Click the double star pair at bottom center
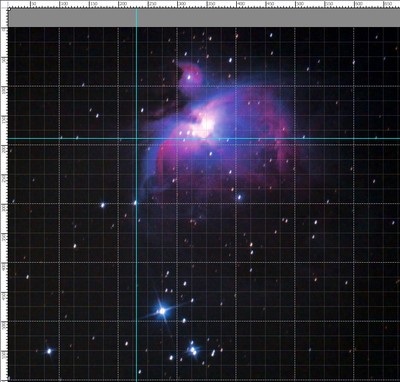400x382 pixels. point(193,351)
